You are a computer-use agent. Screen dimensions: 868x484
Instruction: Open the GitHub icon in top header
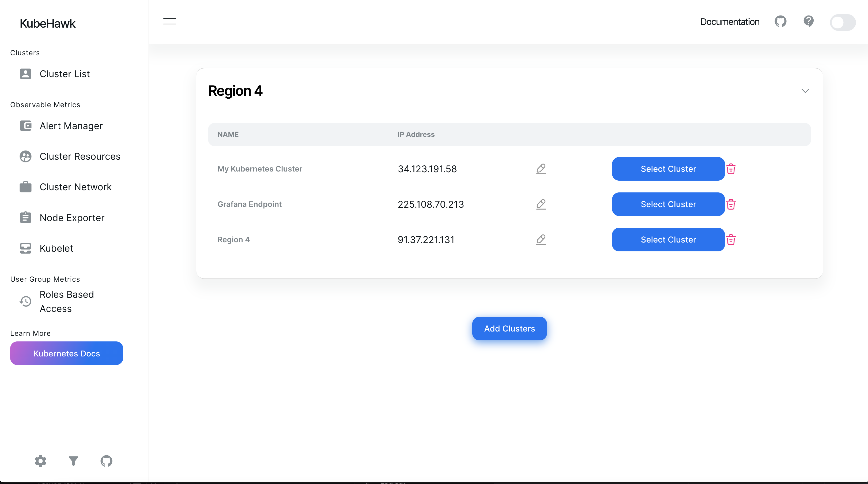tap(780, 22)
